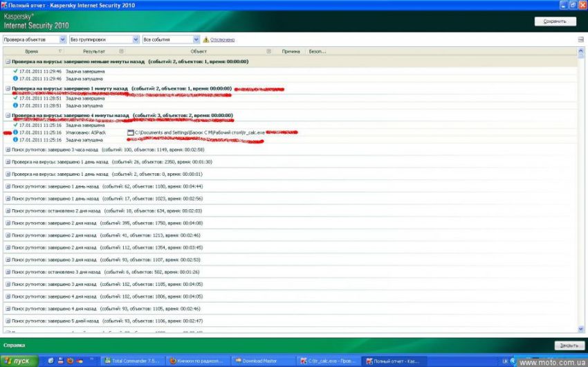Click scrollbar up arrow in report list
588x367 pixels.
[x=581, y=51]
